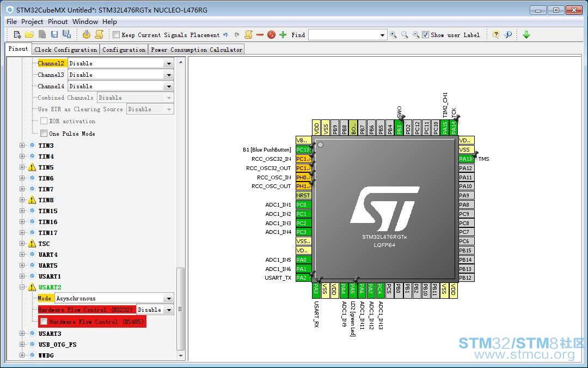Screen dimensions: 588x368
Task: Click the PA2 USART_TX pin
Action: coord(303,278)
